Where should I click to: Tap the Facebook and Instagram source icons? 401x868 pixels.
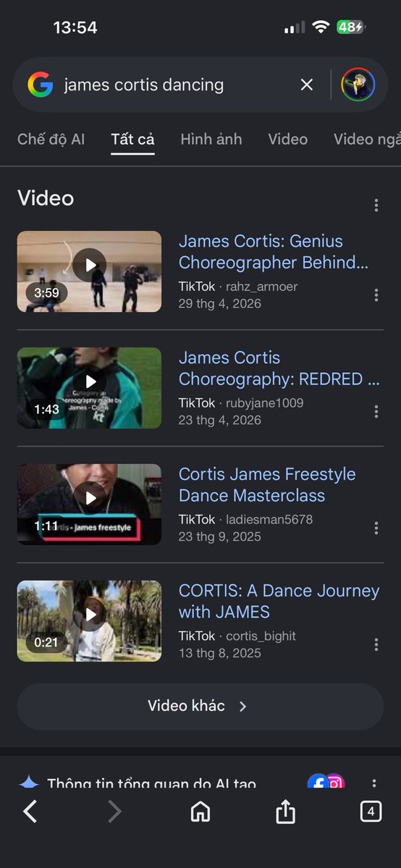pos(326,782)
